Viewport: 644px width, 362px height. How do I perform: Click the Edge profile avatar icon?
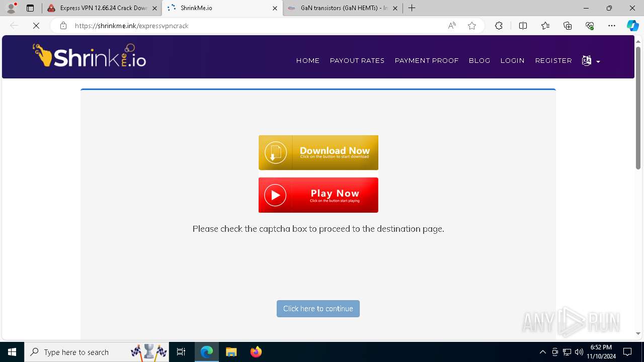click(11, 8)
